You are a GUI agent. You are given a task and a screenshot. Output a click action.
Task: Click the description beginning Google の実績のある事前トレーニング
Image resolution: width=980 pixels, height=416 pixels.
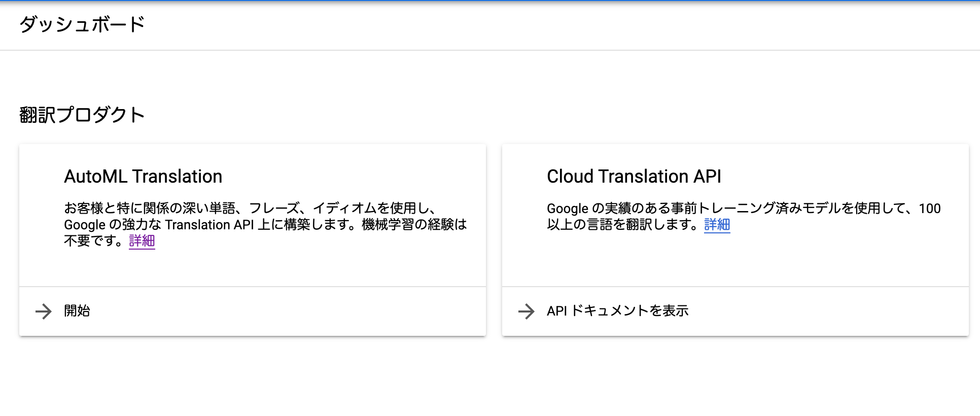[x=744, y=216]
